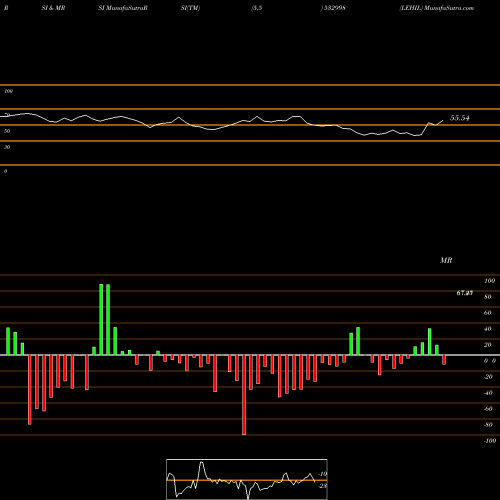Click the tallest green MR bar
Image resolution: width=500 pixels, height=500 pixels.
101,319
